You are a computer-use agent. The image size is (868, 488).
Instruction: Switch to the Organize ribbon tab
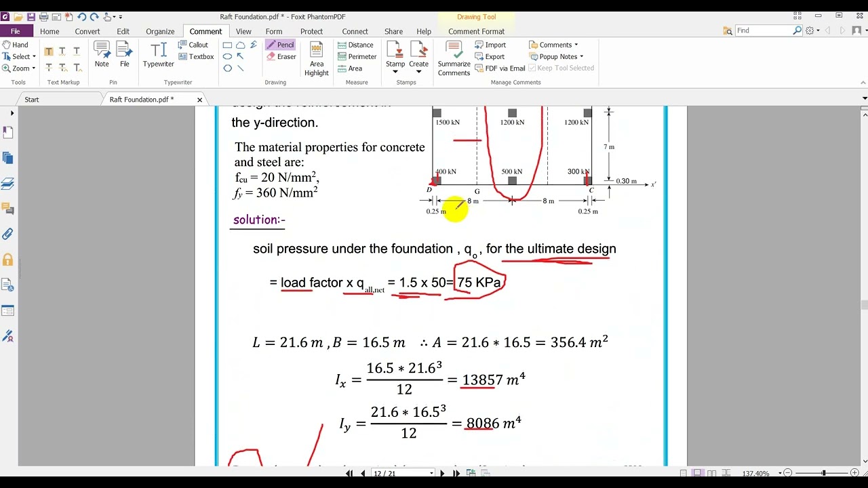point(160,31)
